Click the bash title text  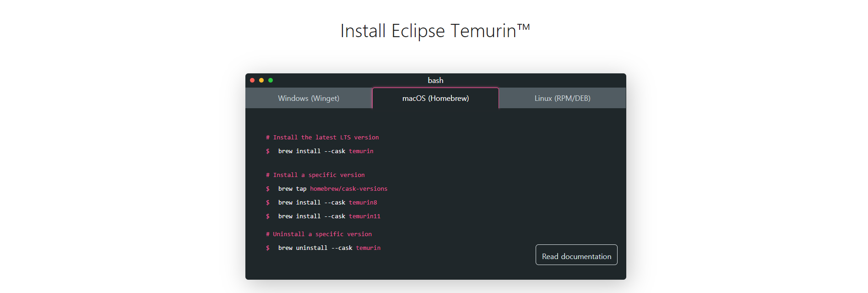[435, 80]
